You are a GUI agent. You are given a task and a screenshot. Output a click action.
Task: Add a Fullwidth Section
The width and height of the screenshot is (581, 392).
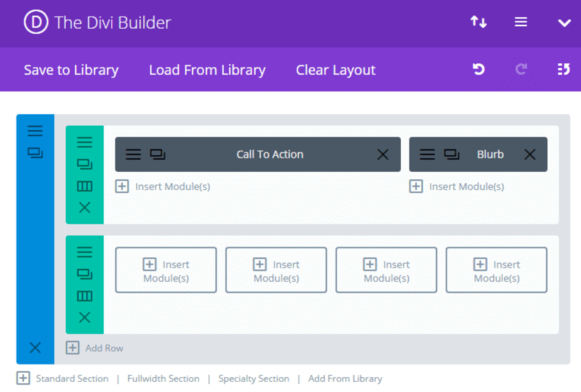pos(163,379)
